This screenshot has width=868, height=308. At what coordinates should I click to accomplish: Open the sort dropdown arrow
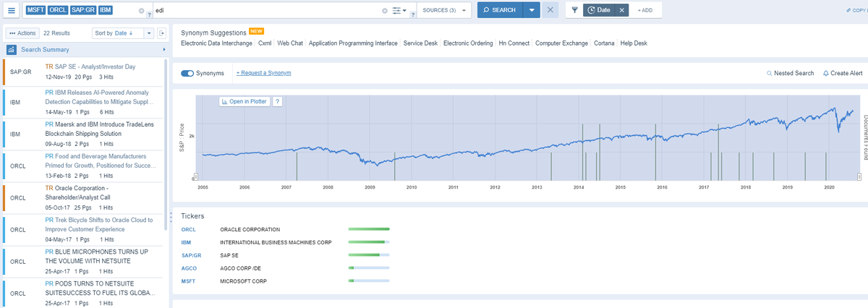click(149, 33)
